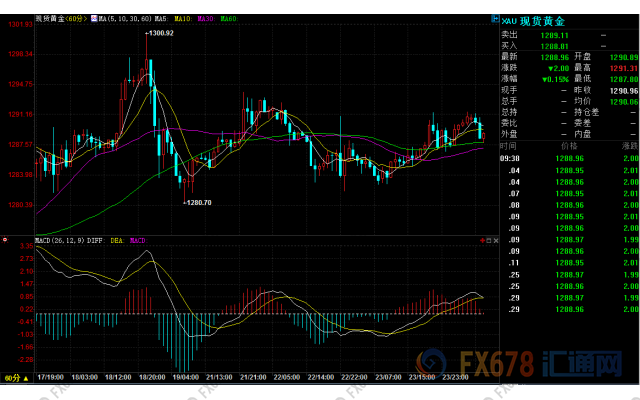Select the 09:38 tick row
The image size is (640, 400).
[569, 158]
